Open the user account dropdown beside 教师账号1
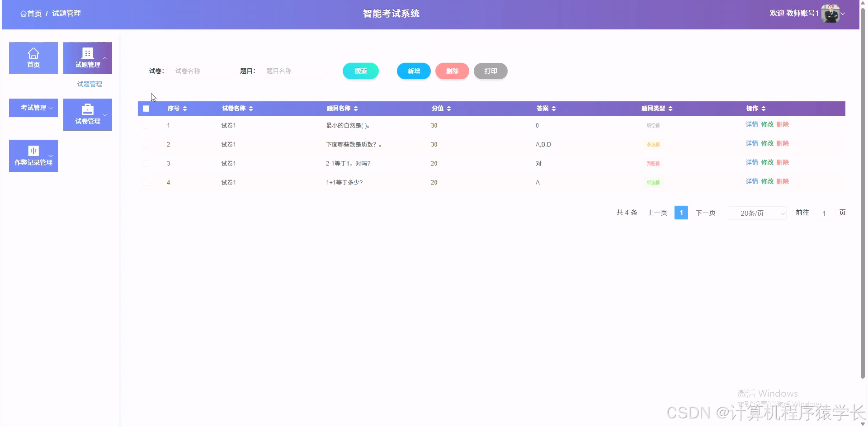Image resolution: width=868 pixels, height=427 pixels. 844,14
